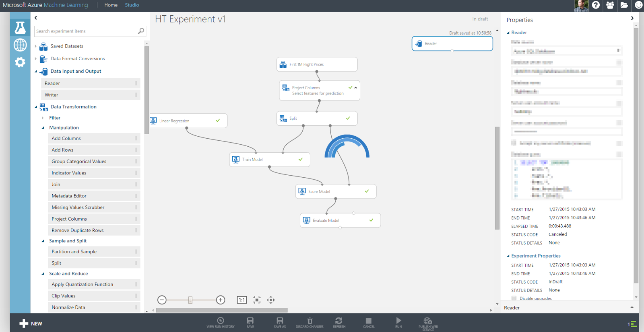Image resolution: width=644 pixels, height=332 pixels.
Task: Zoom out with the minus icon
Action: pos(162,300)
